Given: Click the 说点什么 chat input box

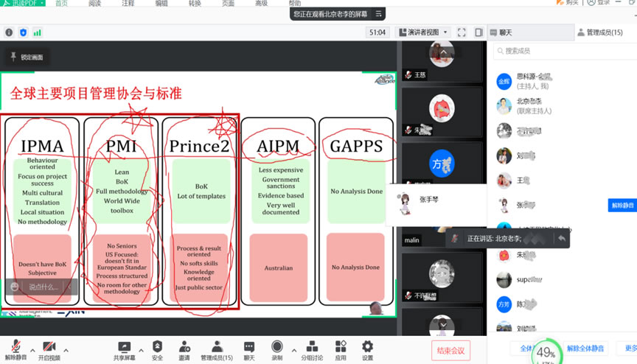Looking at the screenshot, I should click(x=43, y=287).
